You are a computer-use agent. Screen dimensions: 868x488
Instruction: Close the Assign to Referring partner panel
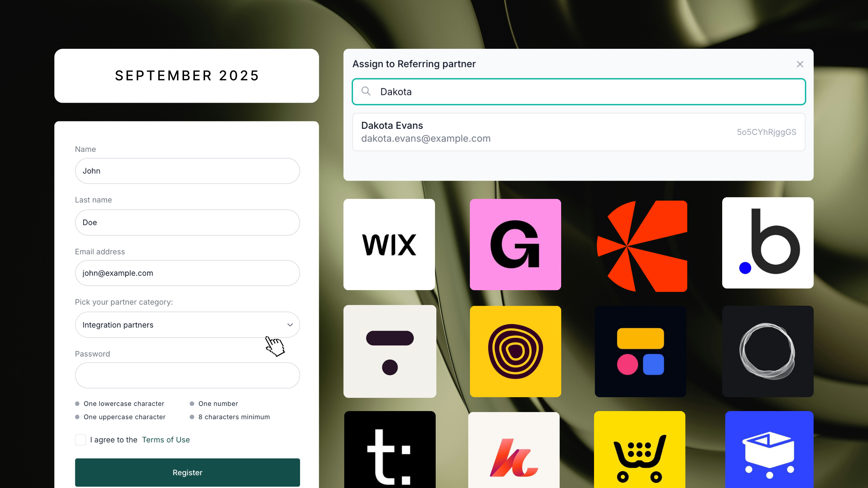(x=800, y=64)
